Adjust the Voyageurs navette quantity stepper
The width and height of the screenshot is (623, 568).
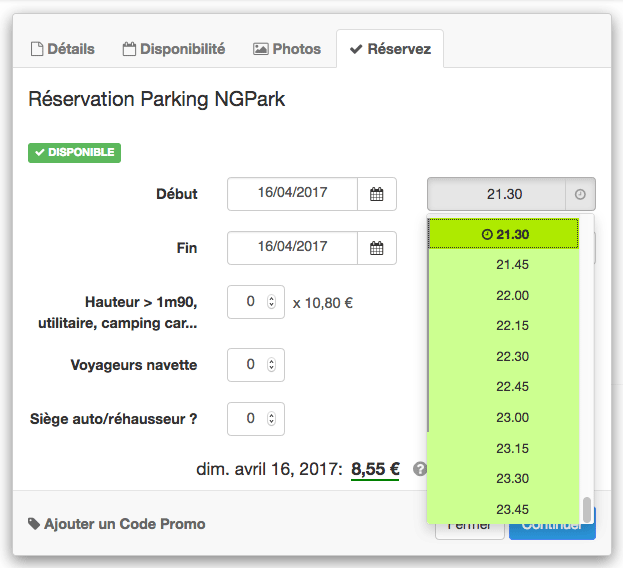(271, 365)
